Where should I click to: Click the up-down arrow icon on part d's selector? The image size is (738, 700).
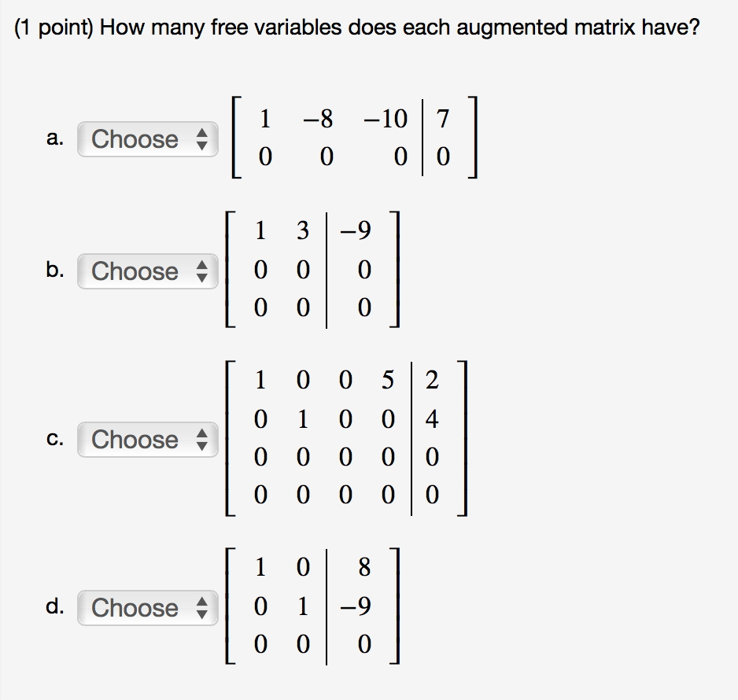click(203, 608)
